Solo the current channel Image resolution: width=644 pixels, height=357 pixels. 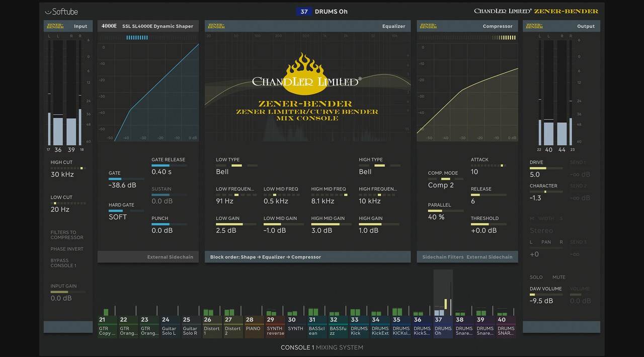tap(536, 277)
